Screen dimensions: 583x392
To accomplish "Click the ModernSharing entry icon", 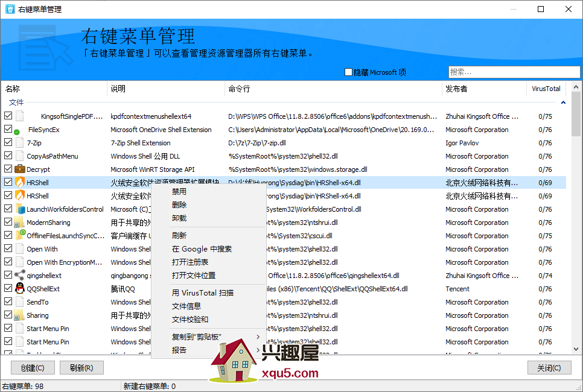I will (x=20, y=223).
